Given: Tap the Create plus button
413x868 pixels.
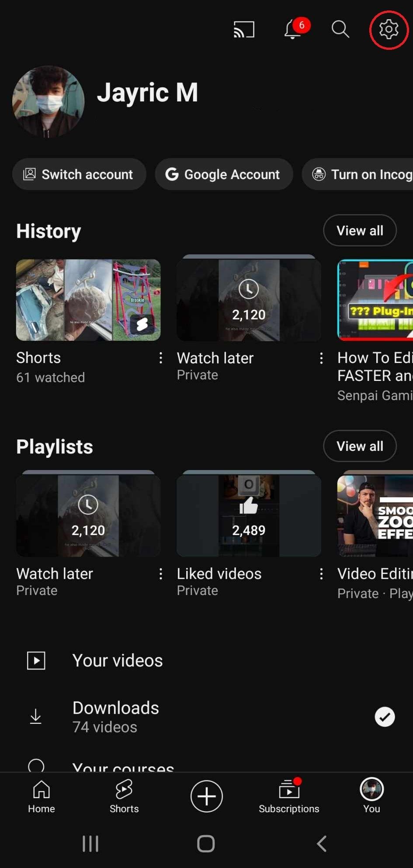Looking at the screenshot, I should 206,796.
